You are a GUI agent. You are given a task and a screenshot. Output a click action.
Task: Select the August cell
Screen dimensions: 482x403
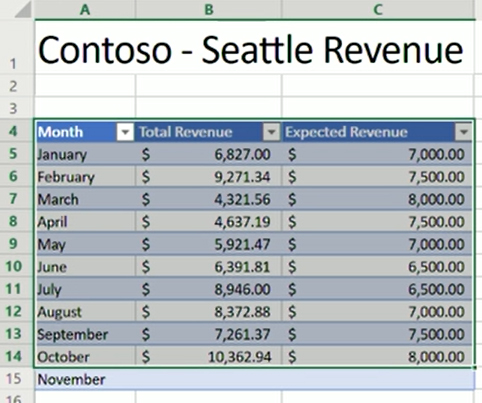(85, 312)
